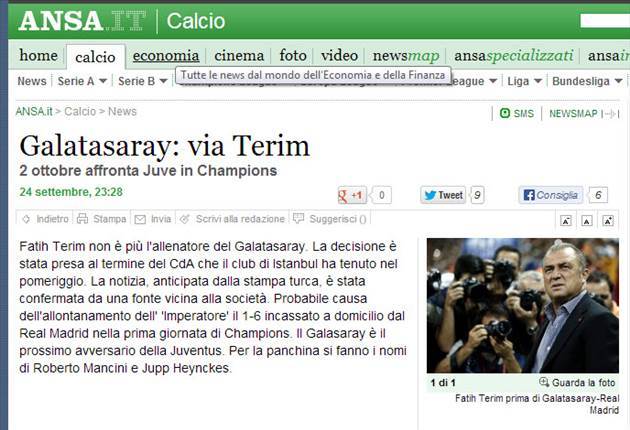Reset the article font size to medium
The width and height of the screenshot is (630, 430).
coord(587,220)
